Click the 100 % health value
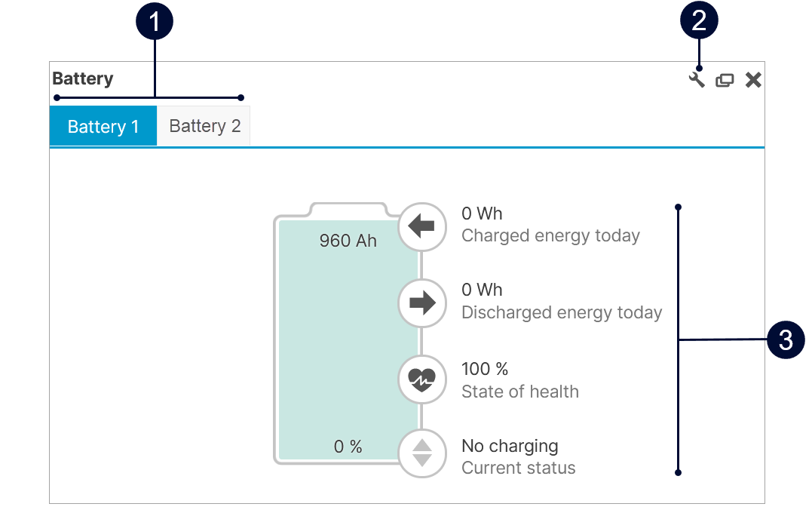 click(x=485, y=369)
